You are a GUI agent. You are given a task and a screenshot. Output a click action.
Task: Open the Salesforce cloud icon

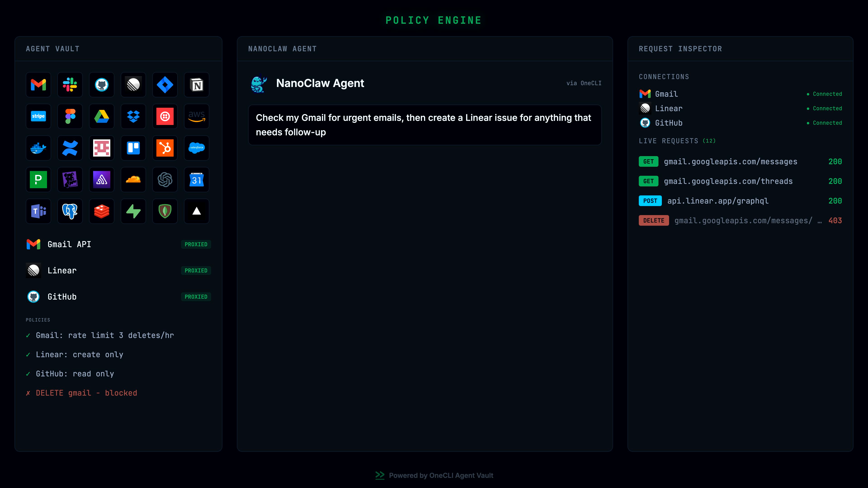197,148
